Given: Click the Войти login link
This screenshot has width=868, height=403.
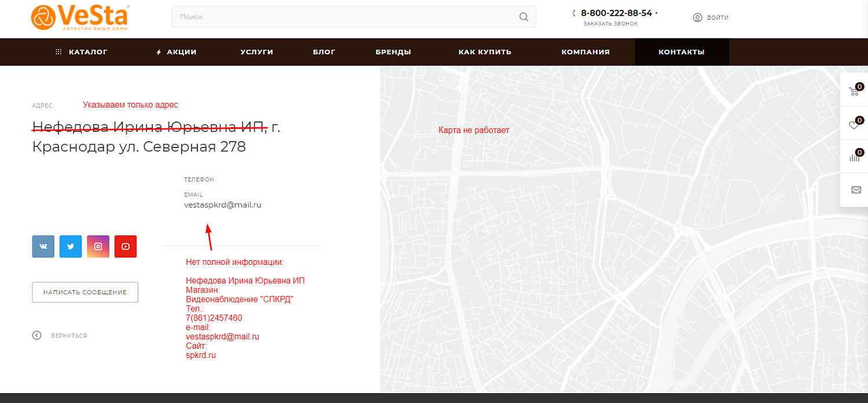Looking at the screenshot, I should point(711,17).
